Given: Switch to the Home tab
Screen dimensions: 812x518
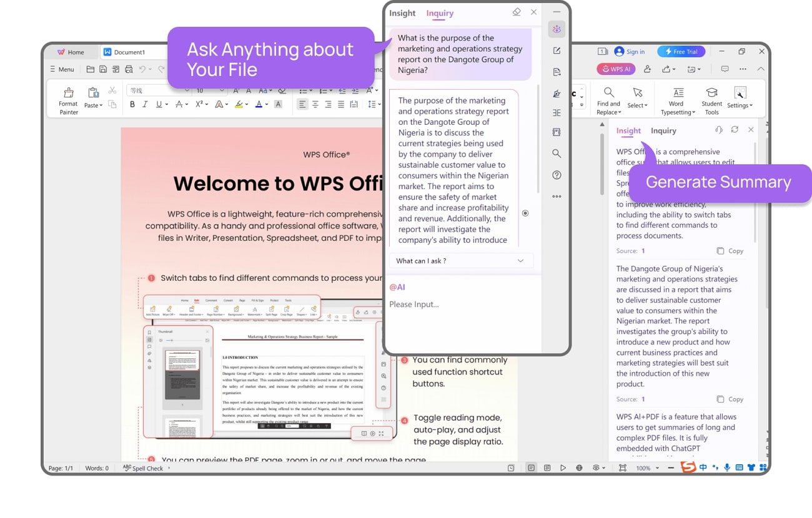Looking at the screenshot, I should [x=71, y=52].
